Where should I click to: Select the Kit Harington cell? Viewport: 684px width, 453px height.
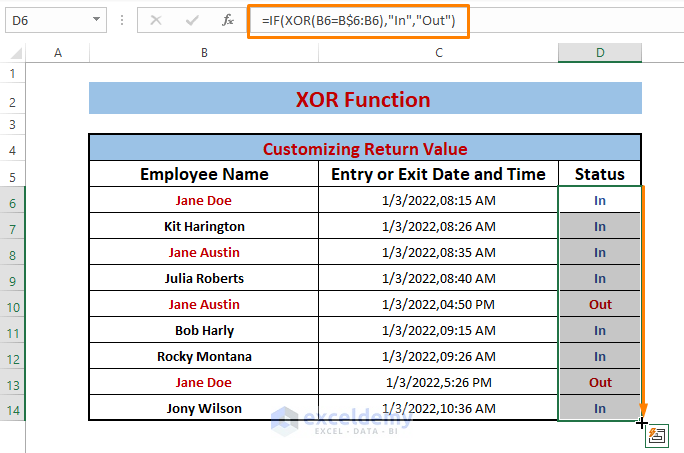coord(204,226)
